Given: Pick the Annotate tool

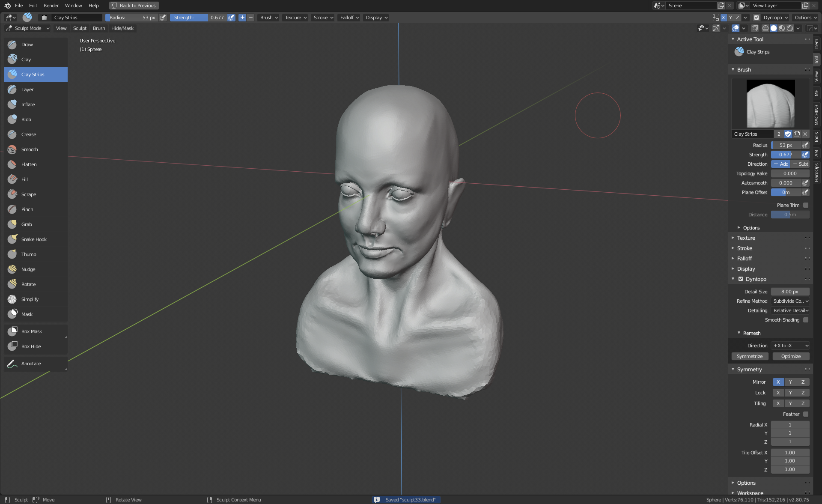Looking at the screenshot, I should (x=31, y=364).
